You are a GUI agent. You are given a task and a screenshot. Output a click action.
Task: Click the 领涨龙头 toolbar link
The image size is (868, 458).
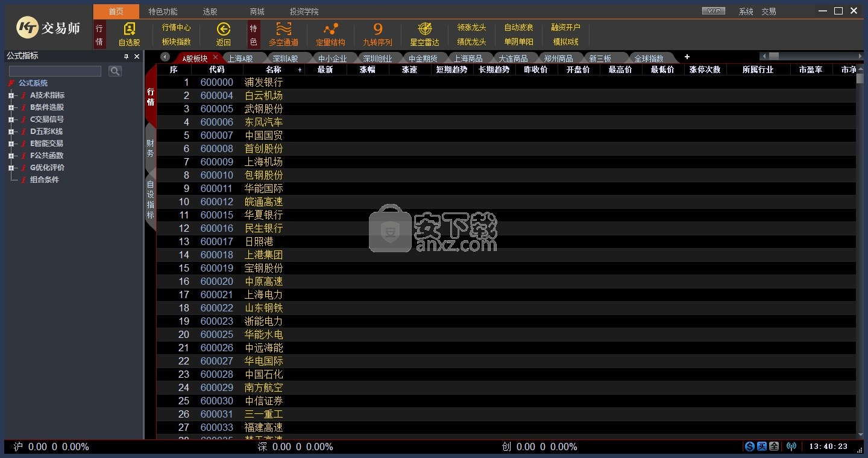(x=471, y=28)
